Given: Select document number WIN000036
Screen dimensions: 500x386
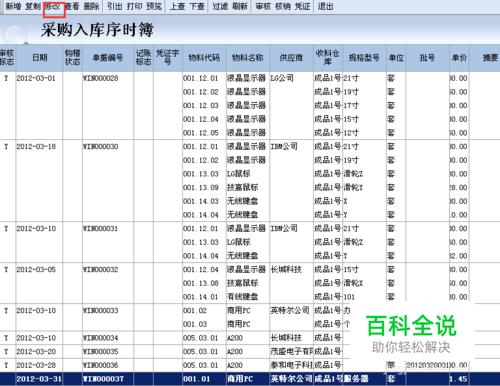Looking at the screenshot, I should point(101,365).
